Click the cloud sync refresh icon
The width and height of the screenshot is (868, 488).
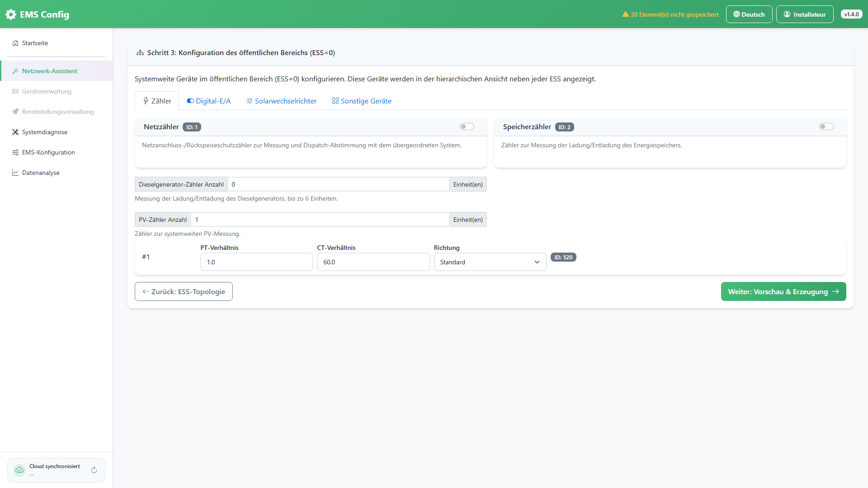(x=94, y=470)
